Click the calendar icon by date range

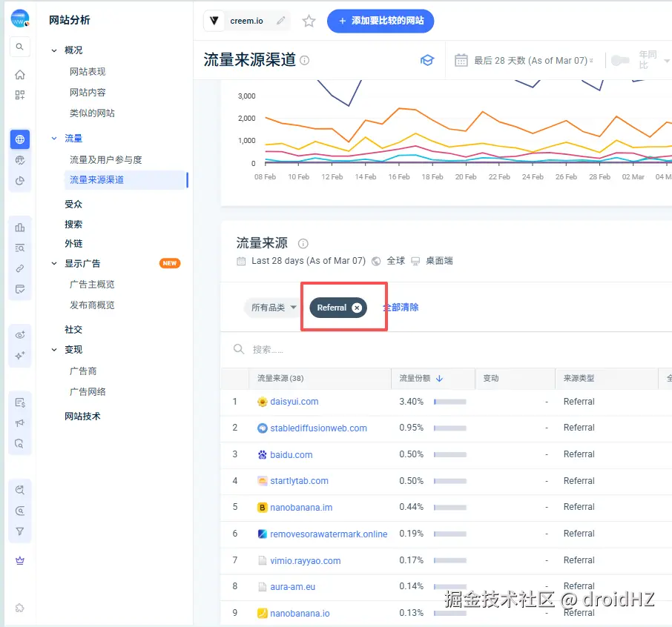tap(461, 60)
